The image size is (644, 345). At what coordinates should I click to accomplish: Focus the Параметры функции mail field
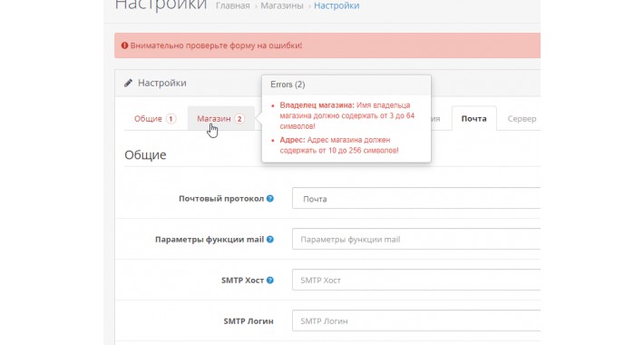pos(416,239)
